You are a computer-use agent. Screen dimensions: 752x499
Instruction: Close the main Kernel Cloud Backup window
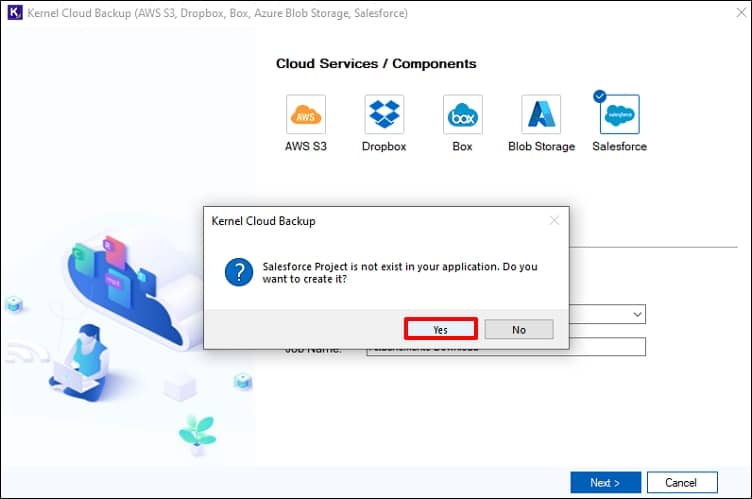[741, 12]
